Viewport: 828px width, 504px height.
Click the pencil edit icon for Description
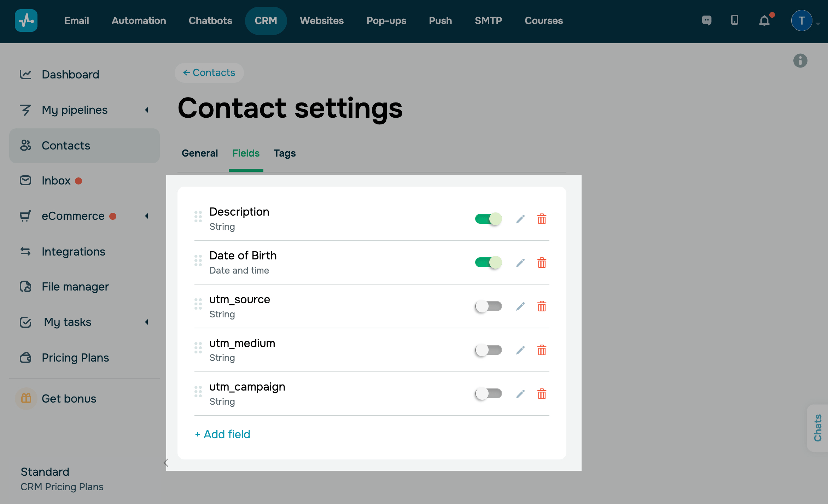tap(520, 219)
